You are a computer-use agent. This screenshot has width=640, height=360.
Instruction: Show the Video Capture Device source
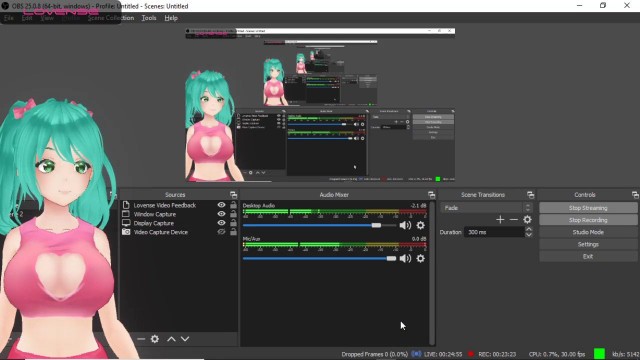[221, 232]
